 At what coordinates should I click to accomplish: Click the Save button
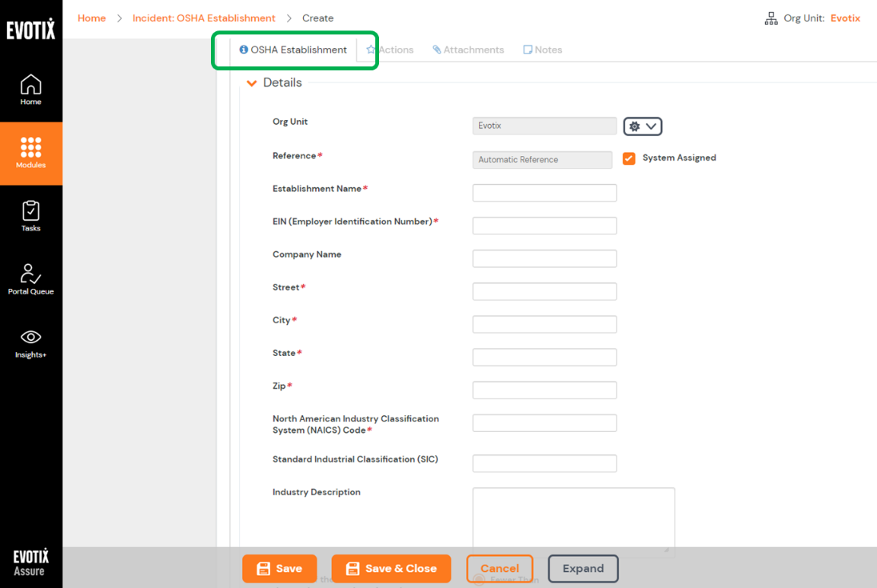click(279, 568)
